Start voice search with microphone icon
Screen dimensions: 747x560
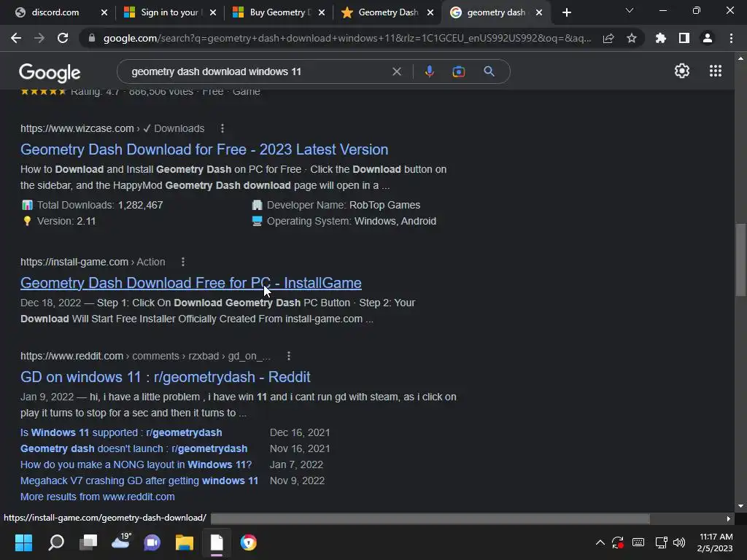[x=429, y=71]
